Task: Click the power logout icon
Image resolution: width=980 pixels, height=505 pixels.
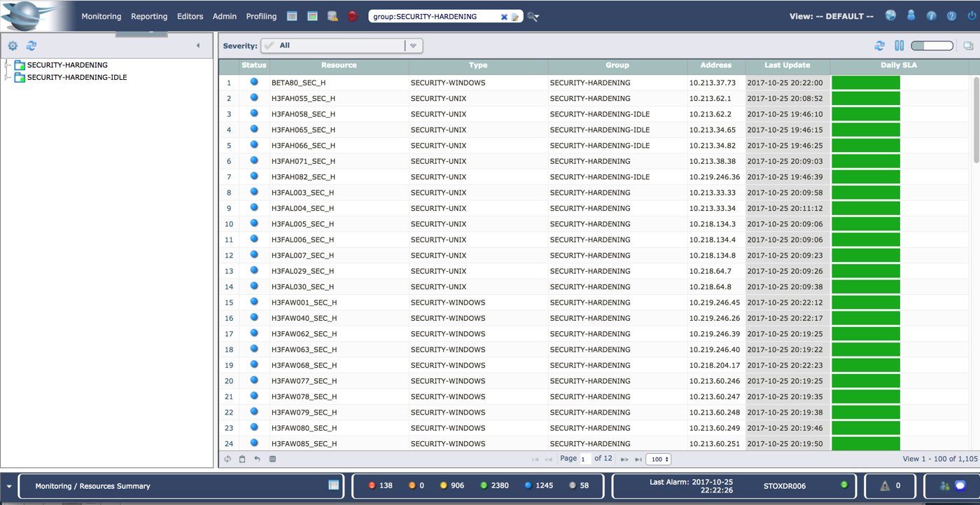Action: click(x=972, y=15)
